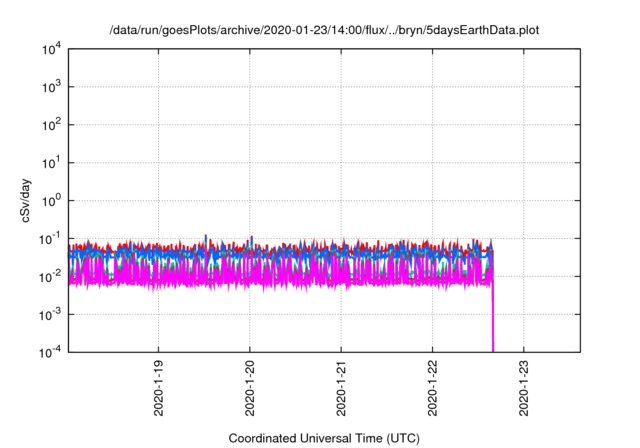Click the 10^4 y-axis tick label
Viewport: 640px width, 448px height.
point(51,49)
